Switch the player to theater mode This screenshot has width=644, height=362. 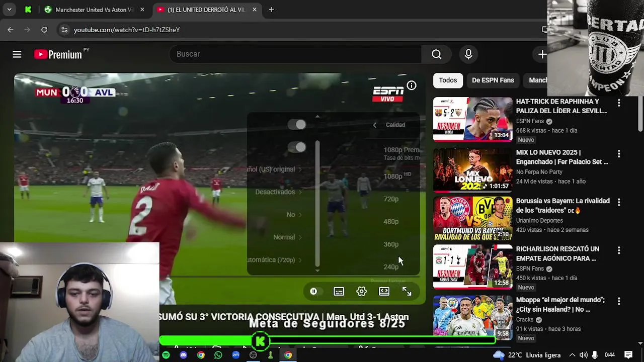pos(384,292)
